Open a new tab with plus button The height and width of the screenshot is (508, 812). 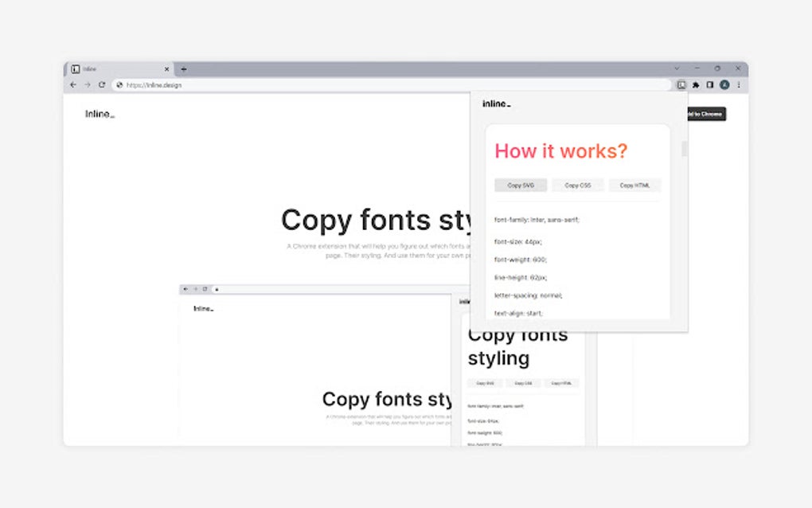pyautogui.click(x=184, y=68)
